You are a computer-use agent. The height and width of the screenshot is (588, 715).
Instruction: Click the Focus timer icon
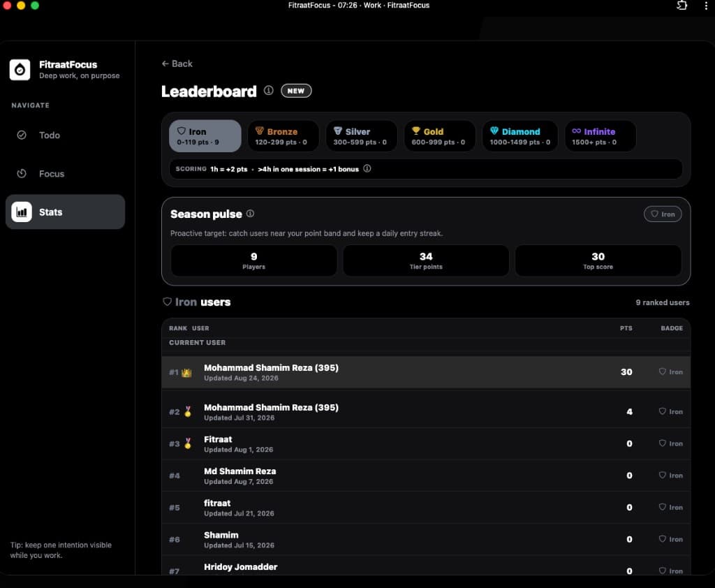click(x=22, y=173)
